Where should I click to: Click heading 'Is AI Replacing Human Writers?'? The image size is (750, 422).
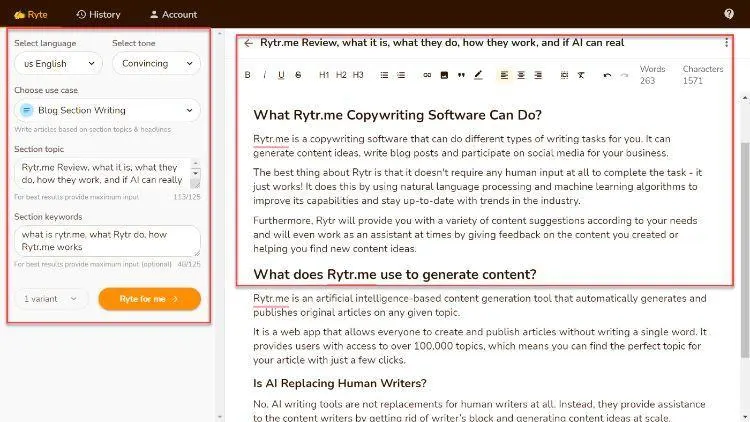pyautogui.click(x=340, y=383)
